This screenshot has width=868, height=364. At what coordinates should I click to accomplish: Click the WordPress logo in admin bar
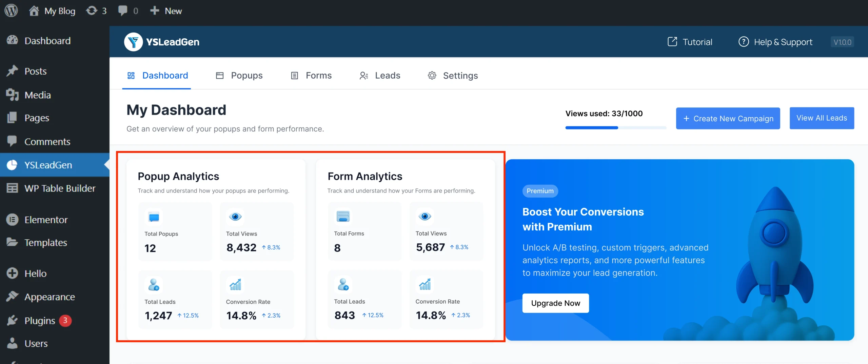[11, 11]
